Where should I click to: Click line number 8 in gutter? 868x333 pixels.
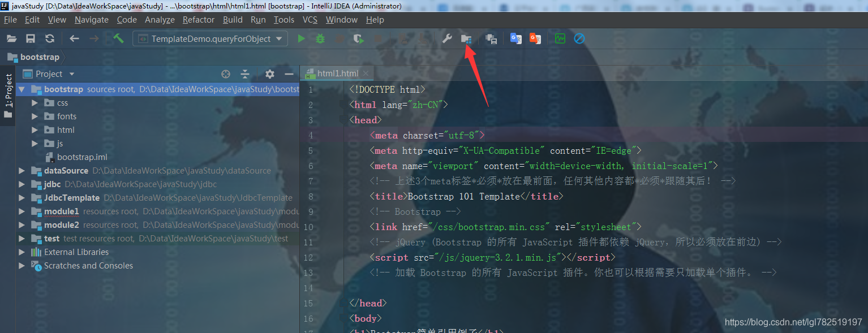(310, 196)
